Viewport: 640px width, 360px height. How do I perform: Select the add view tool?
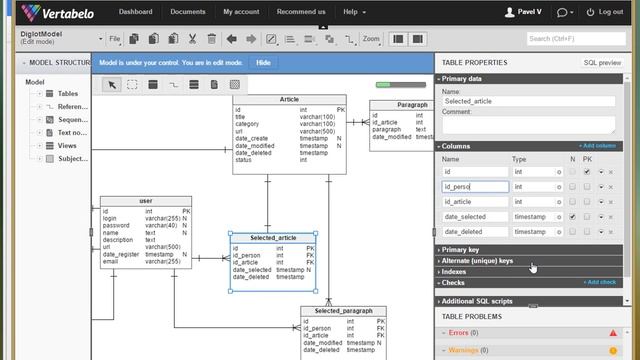pos(194,84)
